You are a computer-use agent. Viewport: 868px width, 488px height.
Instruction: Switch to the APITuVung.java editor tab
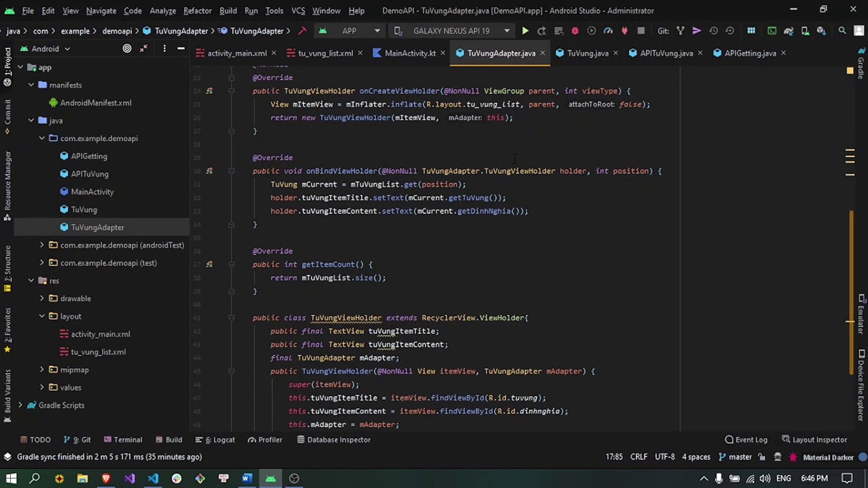pos(666,53)
